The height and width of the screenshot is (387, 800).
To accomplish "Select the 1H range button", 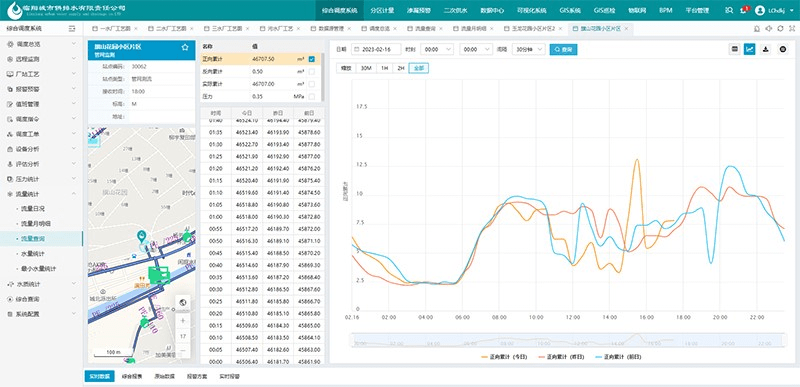I will pyautogui.click(x=384, y=68).
